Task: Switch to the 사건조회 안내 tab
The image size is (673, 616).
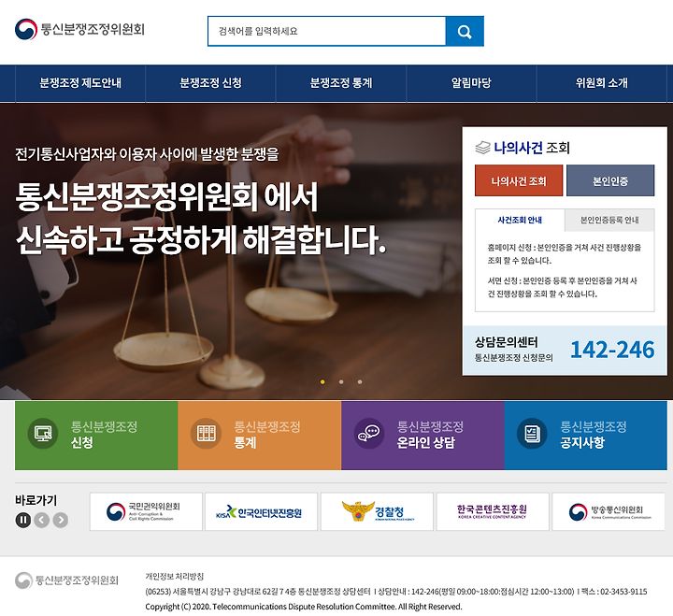Action: tap(520, 221)
